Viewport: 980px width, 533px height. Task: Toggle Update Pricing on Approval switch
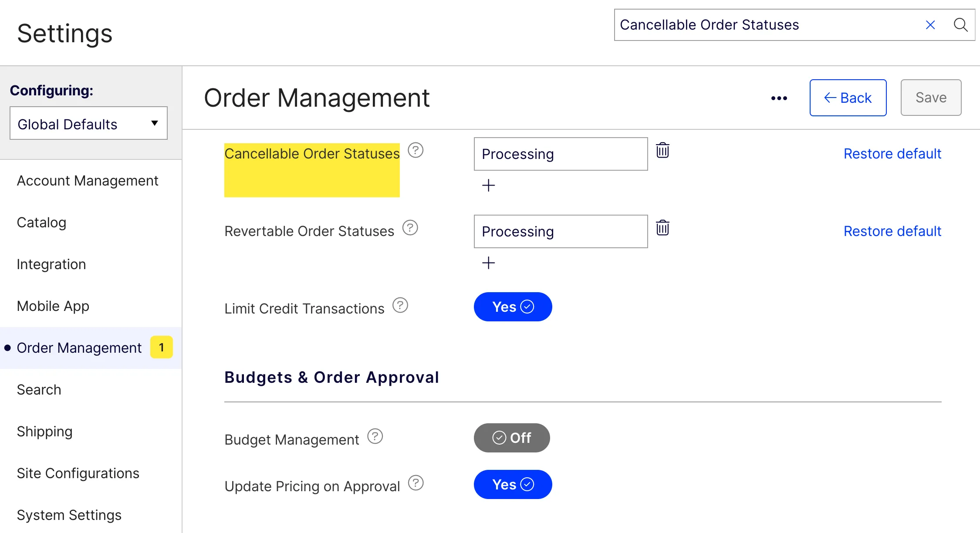click(x=513, y=484)
